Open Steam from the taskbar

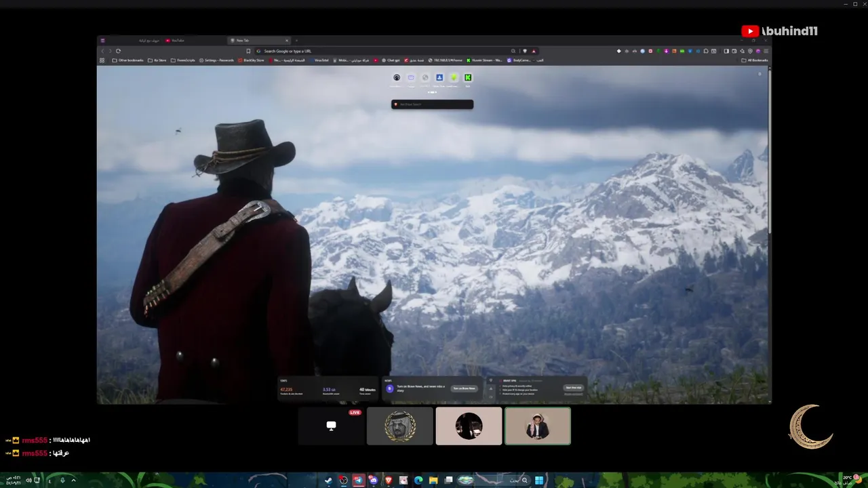(x=329, y=481)
